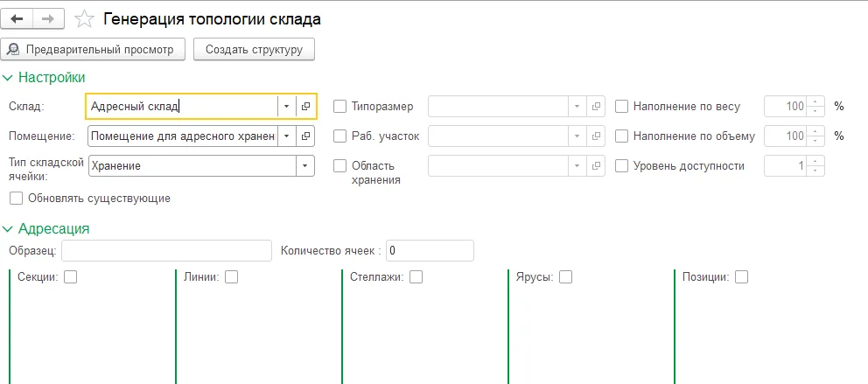868x384 pixels.
Task: Click the Наполнение по весу spinner arrows
Action: click(x=815, y=106)
